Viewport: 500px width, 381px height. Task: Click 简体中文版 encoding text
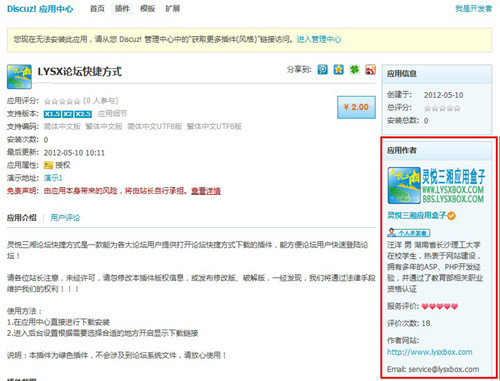point(62,127)
